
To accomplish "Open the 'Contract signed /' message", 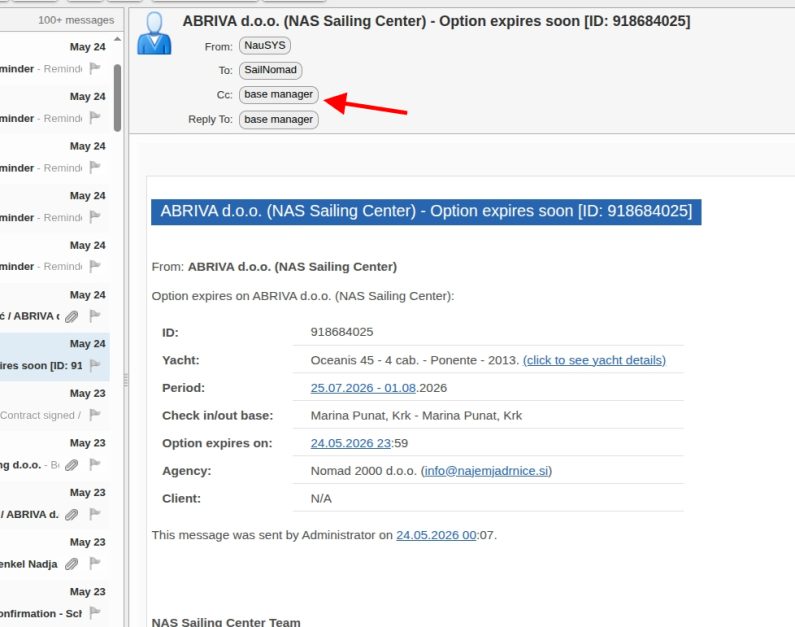I will coord(53,407).
